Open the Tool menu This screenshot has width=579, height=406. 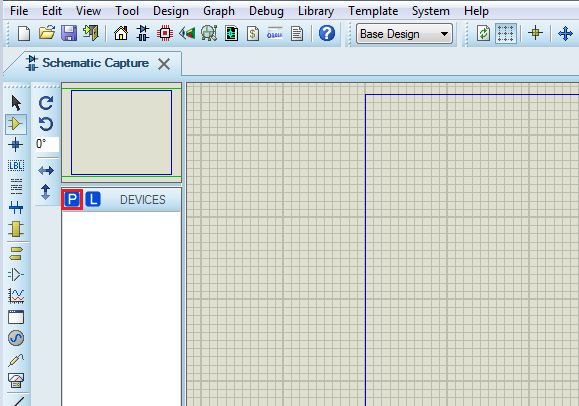click(x=127, y=11)
